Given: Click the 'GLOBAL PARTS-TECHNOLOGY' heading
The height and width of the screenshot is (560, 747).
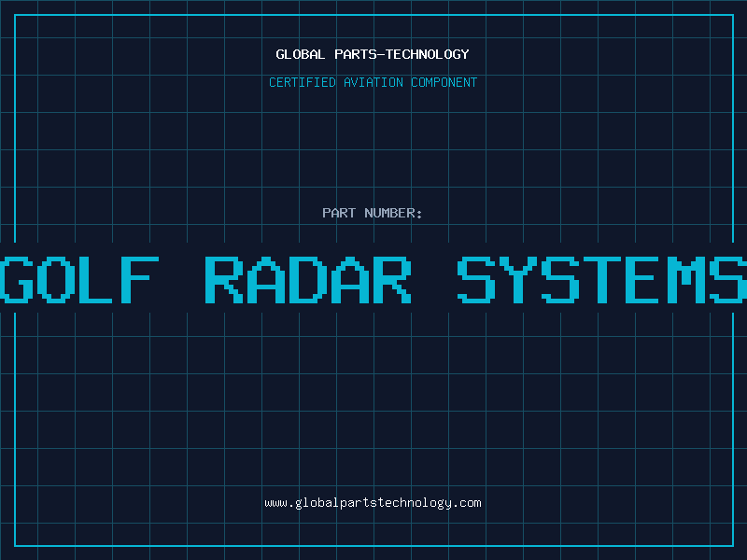Looking at the screenshot, I should pyautogui.click(x=373, y=54).
